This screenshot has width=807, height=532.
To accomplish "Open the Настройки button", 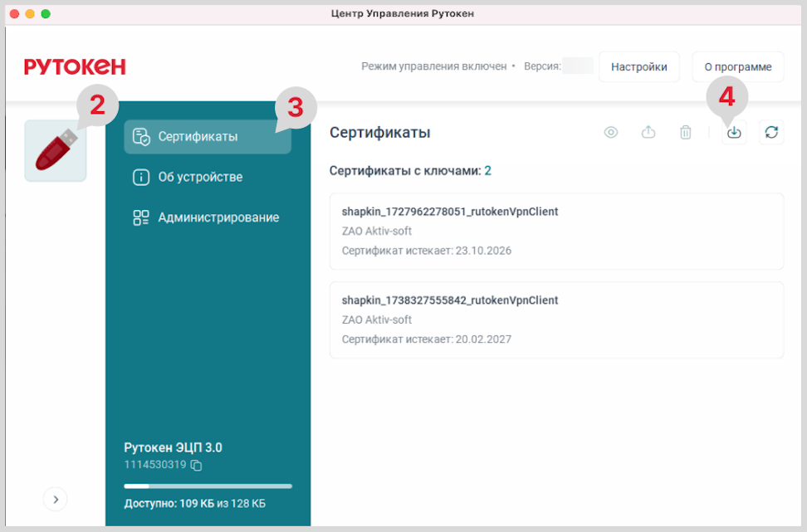I will (x=638, y=67).
